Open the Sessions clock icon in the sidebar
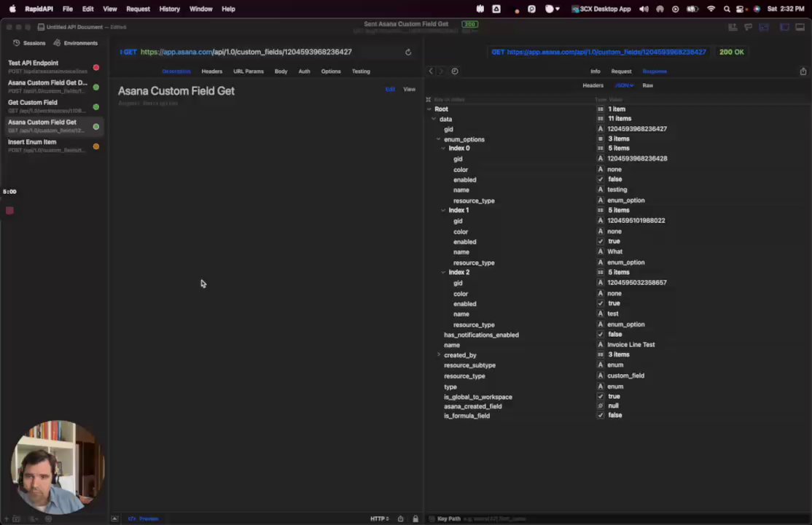This screenshot has height=525, width=812. click(16, 43)
